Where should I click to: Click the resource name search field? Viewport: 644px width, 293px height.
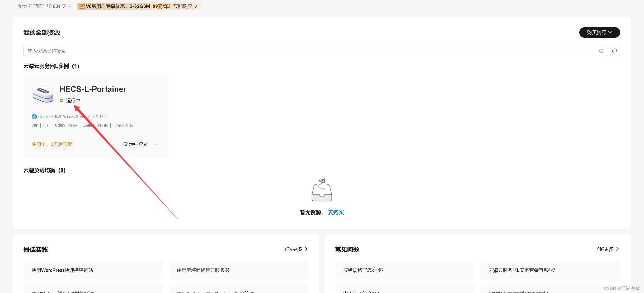point(316,51)
